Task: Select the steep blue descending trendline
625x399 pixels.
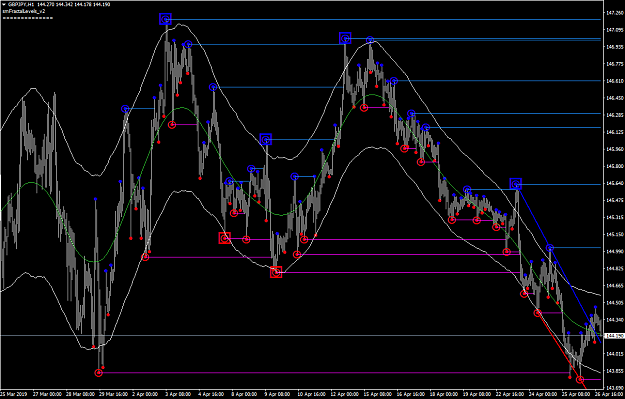Action: point(558,263)
